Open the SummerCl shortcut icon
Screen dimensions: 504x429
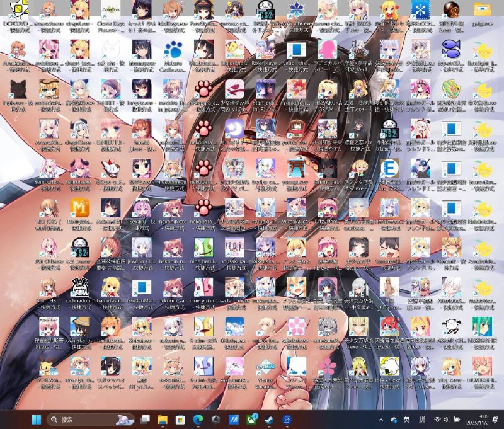click(389, 248)
